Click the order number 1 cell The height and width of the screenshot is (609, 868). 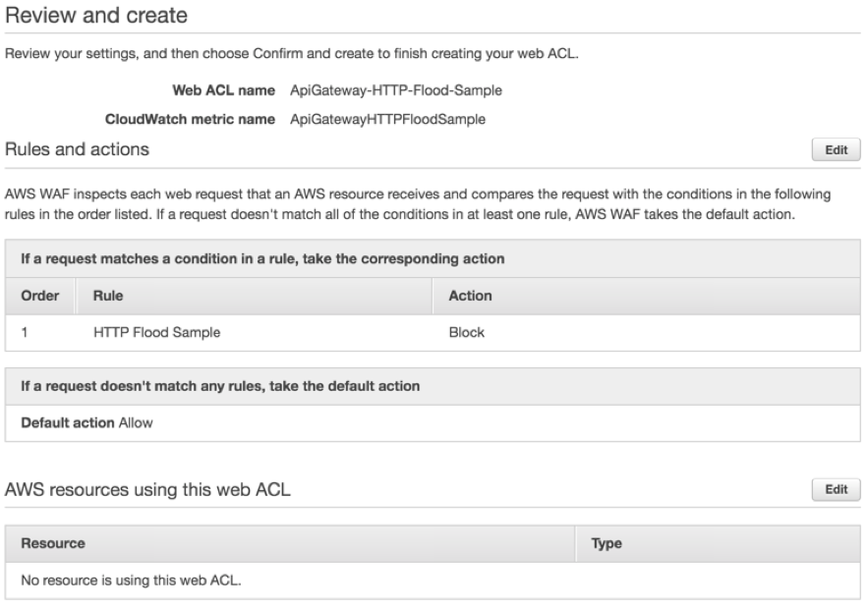(x=27, y=332)
